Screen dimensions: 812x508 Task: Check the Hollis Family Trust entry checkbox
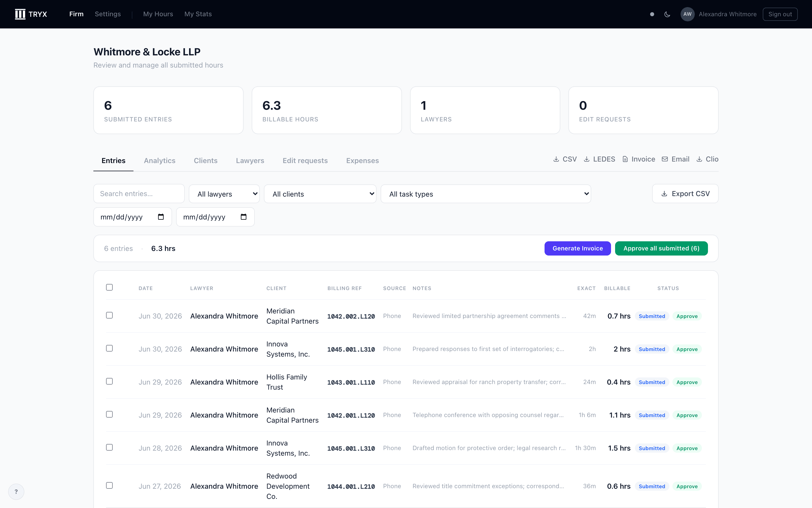[x=109, y=381]
